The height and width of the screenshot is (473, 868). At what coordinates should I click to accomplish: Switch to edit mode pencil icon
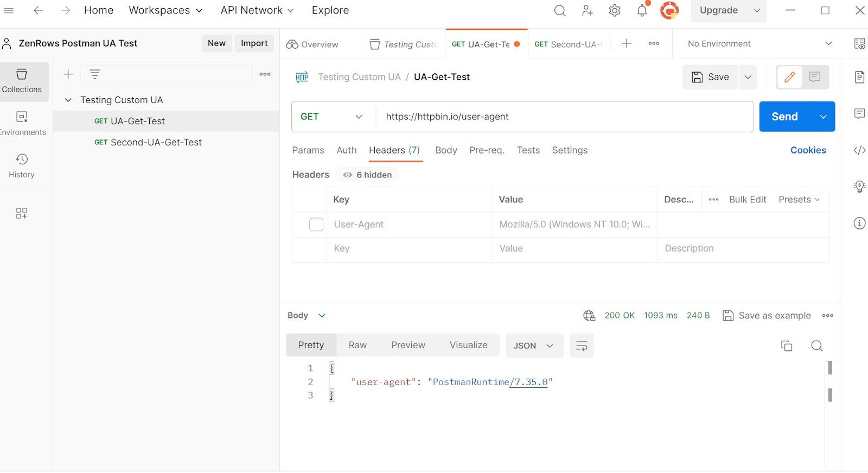point(789,77)
